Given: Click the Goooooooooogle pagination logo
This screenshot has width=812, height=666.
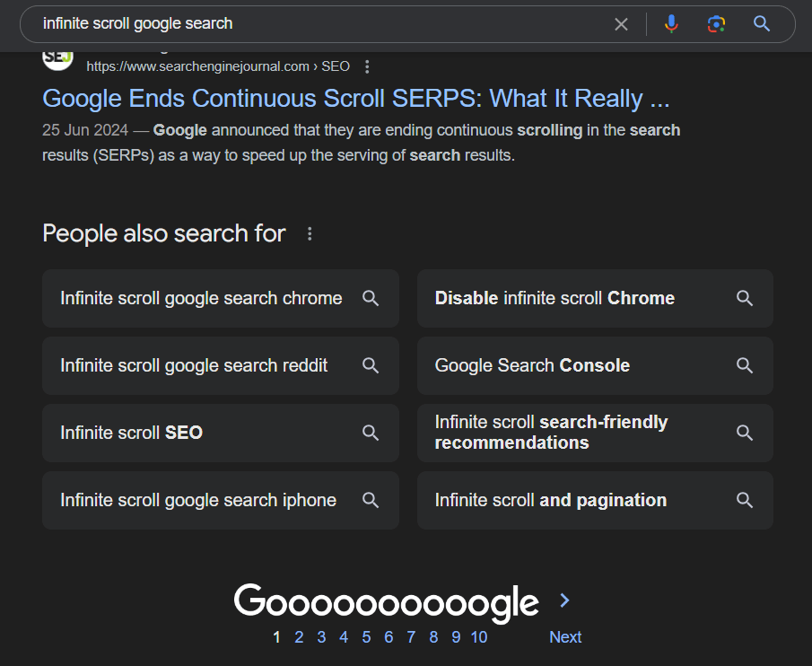Looking at the screenshot, I should pyautogui.click(x=386, y=601).
